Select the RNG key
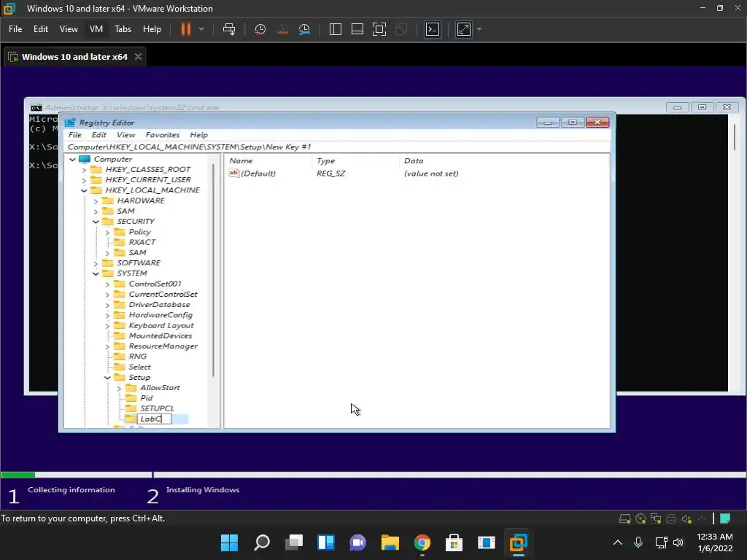 (x=138, y=357)
